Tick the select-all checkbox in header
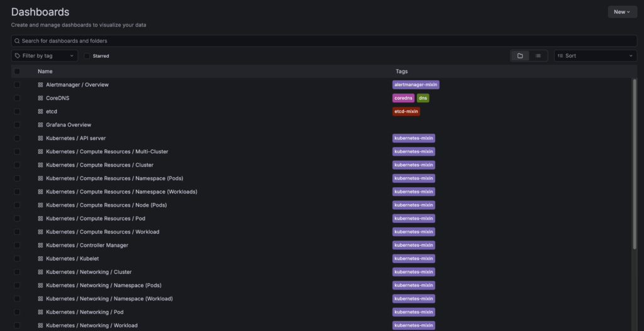Viewport: 644px width, 331px height. coord(17,72)
